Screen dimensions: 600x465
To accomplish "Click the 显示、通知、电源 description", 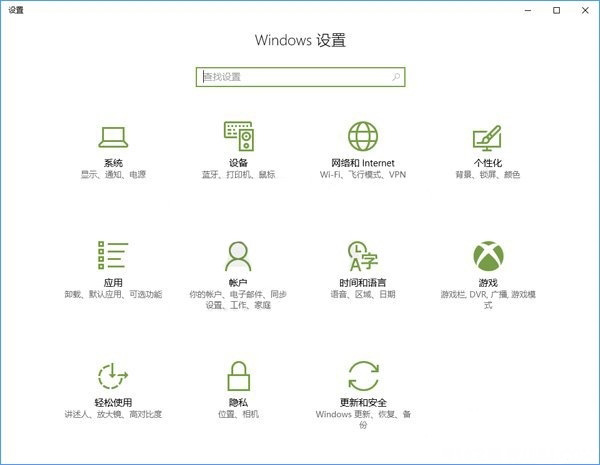I will (113, 175).
